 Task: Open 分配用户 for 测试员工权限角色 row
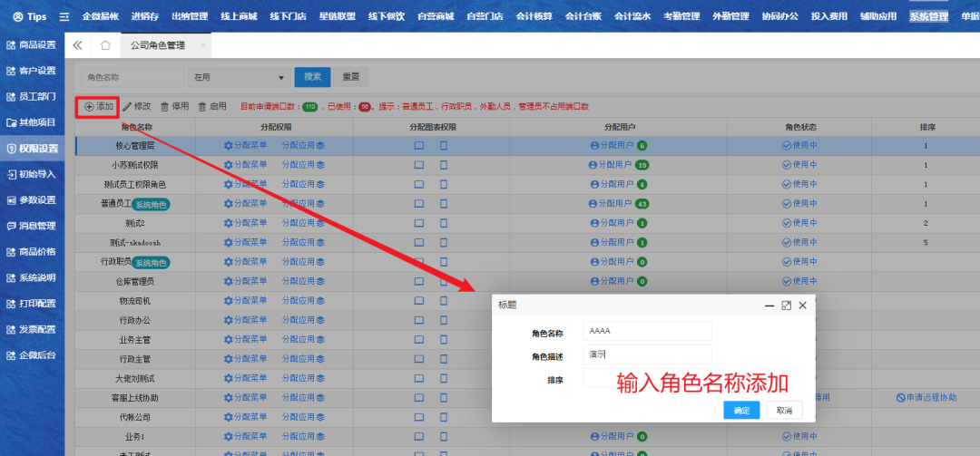595,184
